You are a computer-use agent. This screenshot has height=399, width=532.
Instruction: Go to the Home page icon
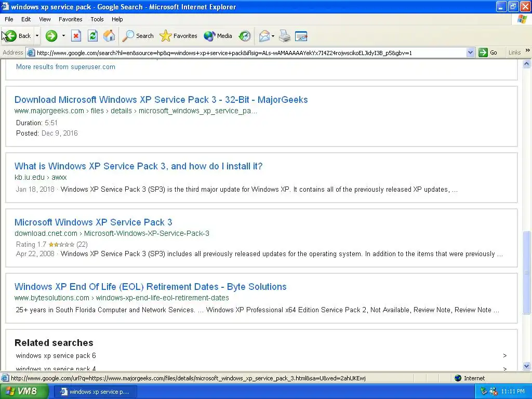109,36
